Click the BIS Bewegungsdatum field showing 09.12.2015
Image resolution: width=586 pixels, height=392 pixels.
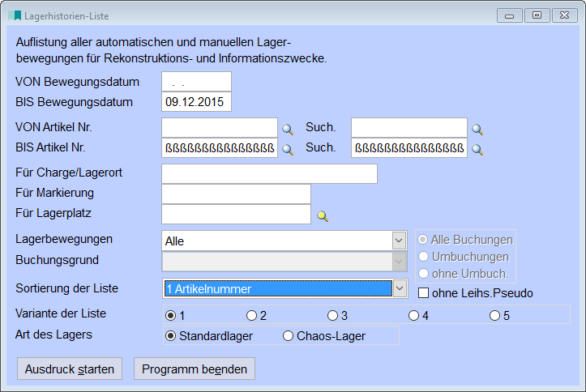click(x=196, y=102)
